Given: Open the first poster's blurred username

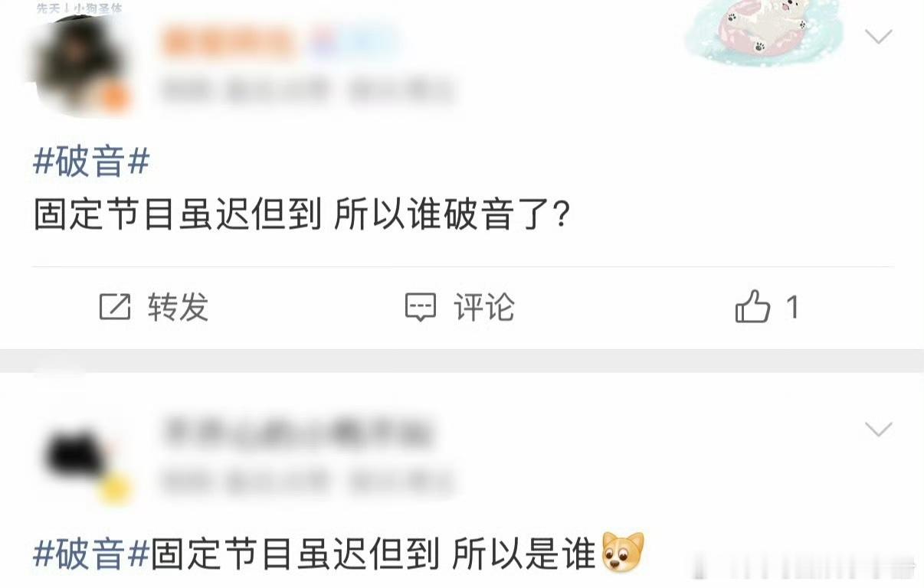Looking at the screenshot, I should click(x=228, y=43).
